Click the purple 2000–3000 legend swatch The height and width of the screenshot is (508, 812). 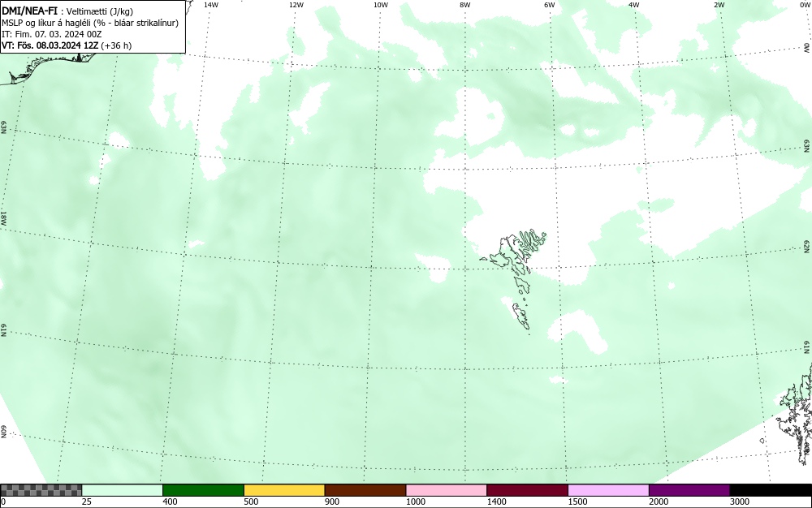(689, 490)
